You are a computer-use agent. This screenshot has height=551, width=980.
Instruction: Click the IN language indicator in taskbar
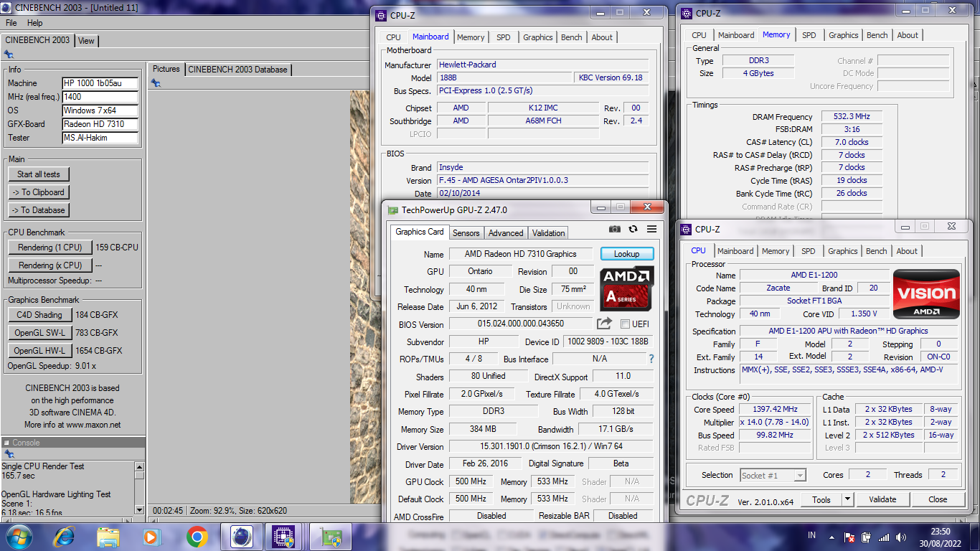click(x=811, y=536)
